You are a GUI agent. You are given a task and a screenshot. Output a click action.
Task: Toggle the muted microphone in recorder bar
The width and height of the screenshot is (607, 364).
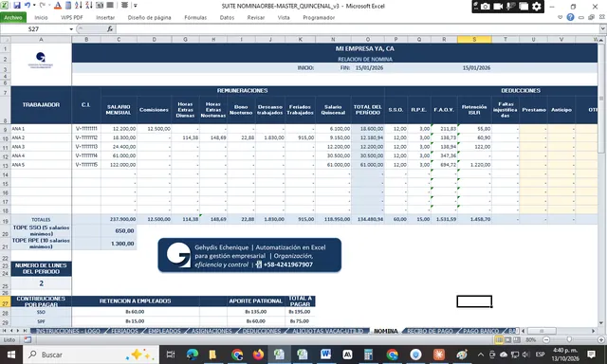point(511,7)
